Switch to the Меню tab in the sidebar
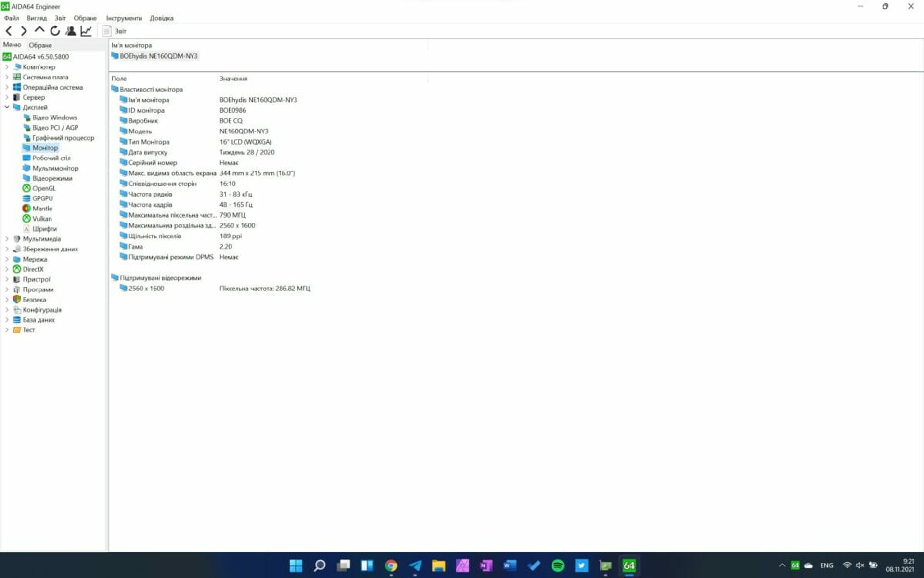Viewport: 924px width, 578px height. 12,45
